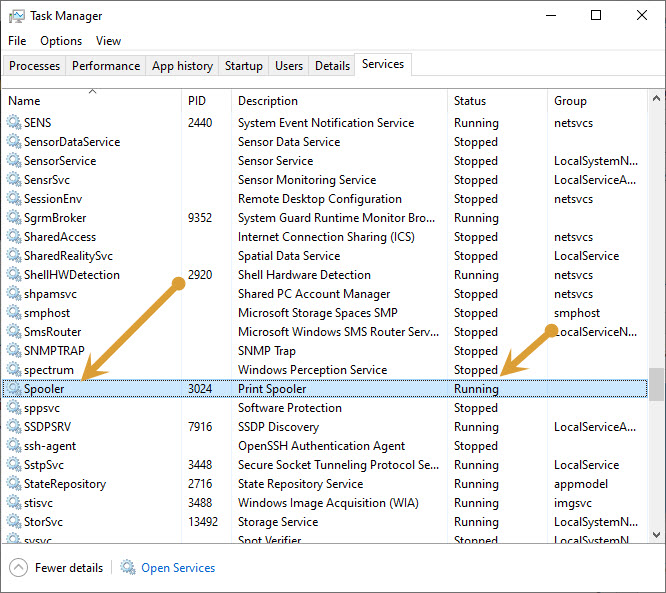Click the gear icon beside SensorService

pyautogui.click(x=14, y=161)
